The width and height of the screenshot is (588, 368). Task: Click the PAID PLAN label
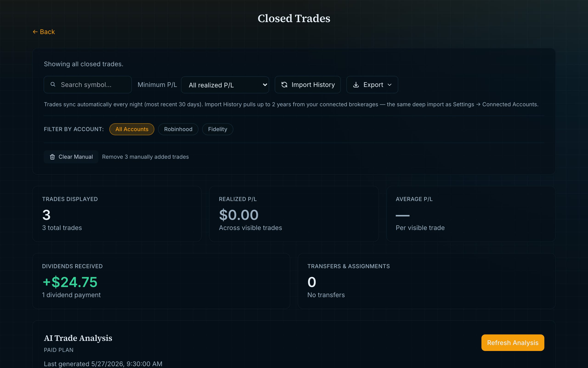click(59, 350)
